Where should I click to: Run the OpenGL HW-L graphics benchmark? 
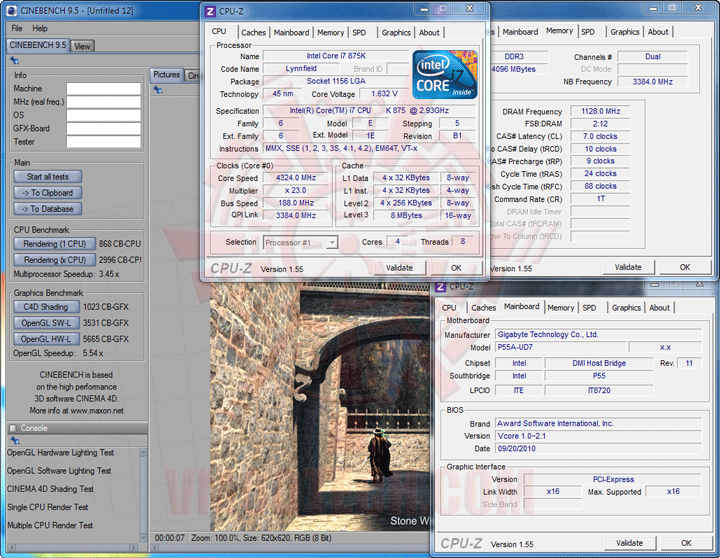point(46,338)
